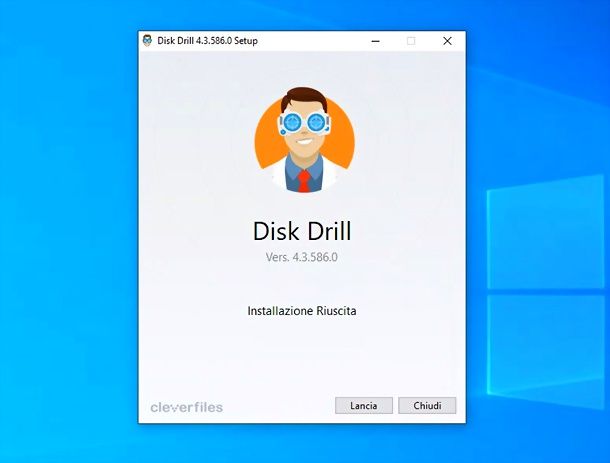Close the installer with the Chiudi button
Viewport: 610px width, 463px height.
427,405
